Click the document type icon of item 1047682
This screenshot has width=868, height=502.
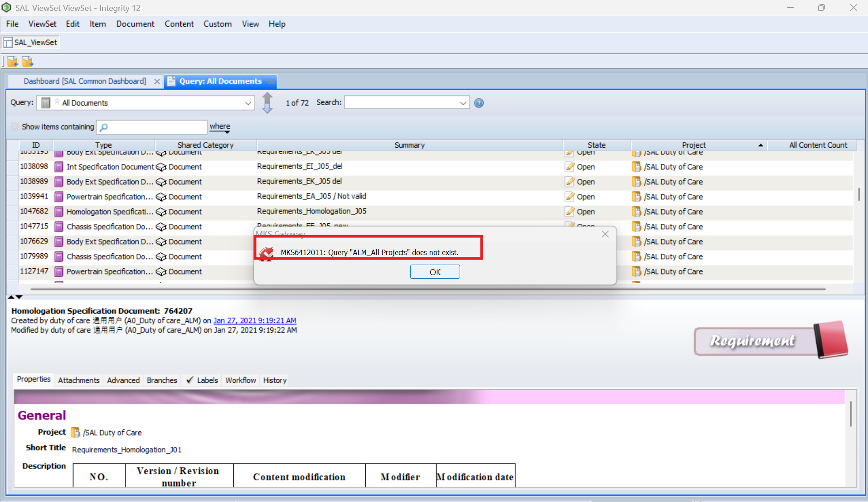pos(59,212)
